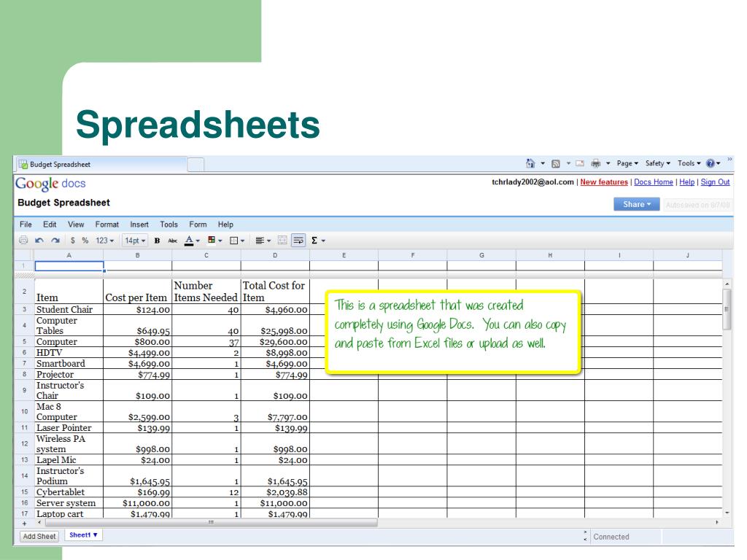
Task: Open the cell background color picker
Action: (215, 241)
